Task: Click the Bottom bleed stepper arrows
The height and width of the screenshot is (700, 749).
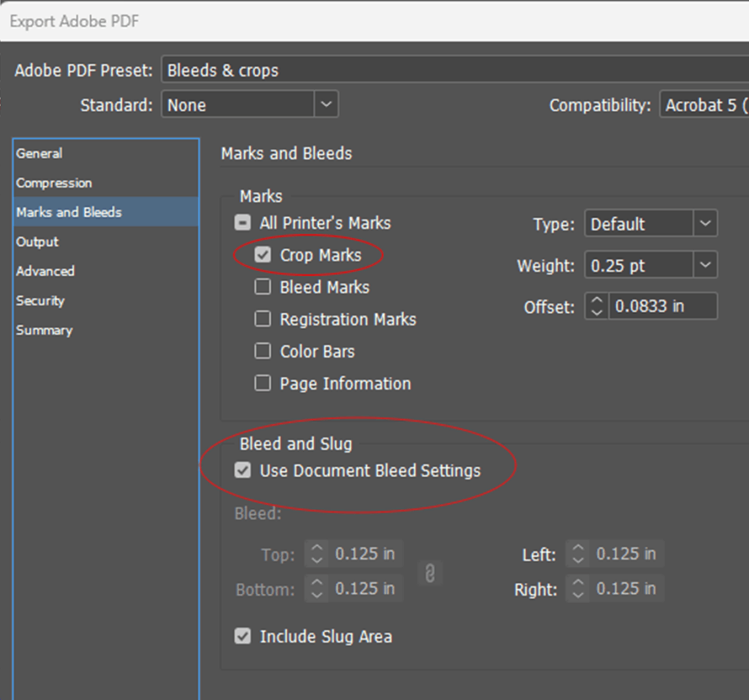Action: tap(317, 589)
